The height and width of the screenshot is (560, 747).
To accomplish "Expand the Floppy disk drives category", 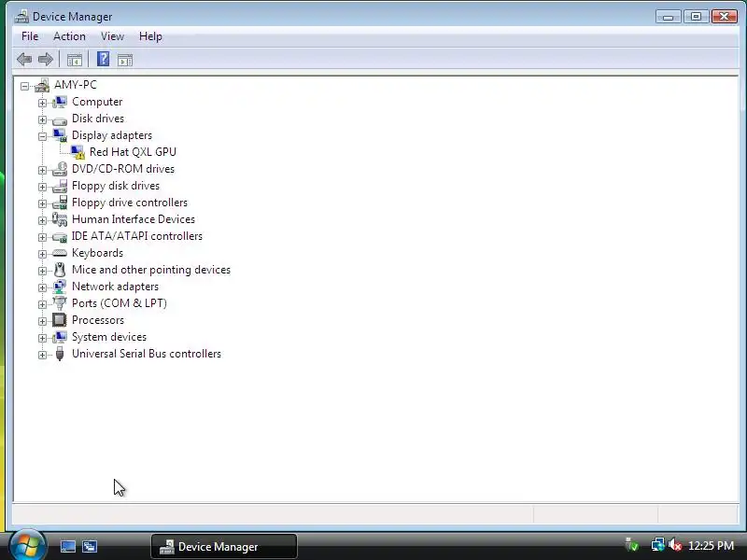I will point(42,187).
